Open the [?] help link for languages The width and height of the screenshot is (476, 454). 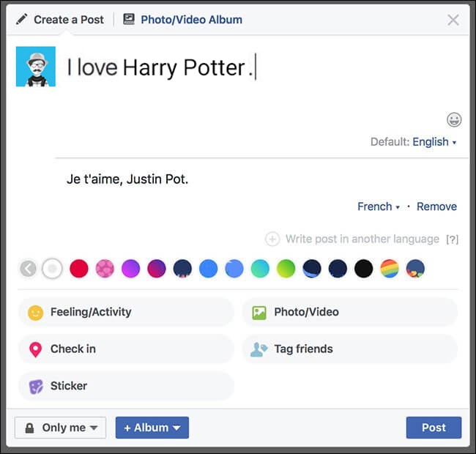[x=452, y=239]
